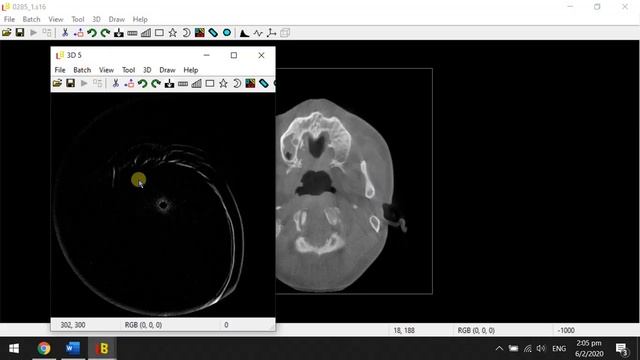Screen dimensions: 640x360
Task: Click the blue tag icon in the 3D S window
Action: tap(264, 84)
